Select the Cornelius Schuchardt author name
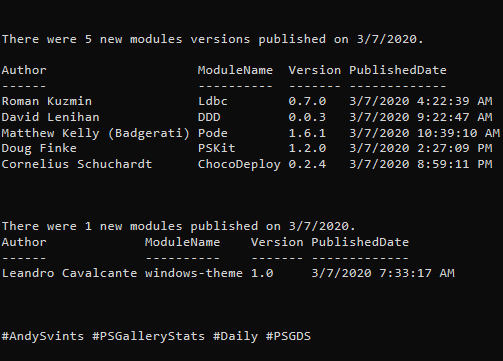Viewport: 503px width, 361px height. (77, 164)
